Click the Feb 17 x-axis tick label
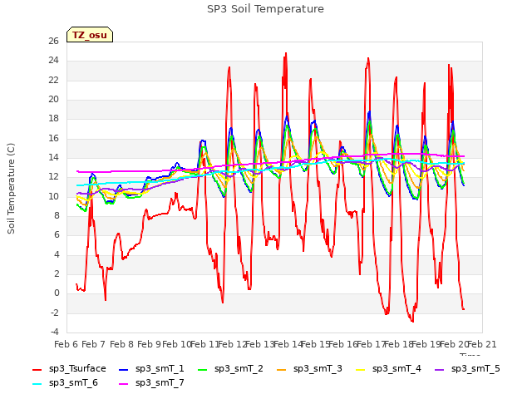 [x=372, y=344]
